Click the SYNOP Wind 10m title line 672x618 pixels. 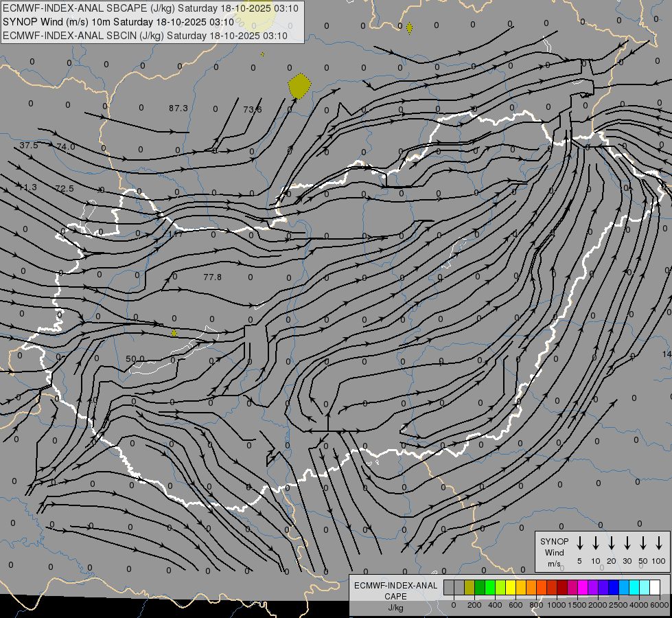point(118,22)
